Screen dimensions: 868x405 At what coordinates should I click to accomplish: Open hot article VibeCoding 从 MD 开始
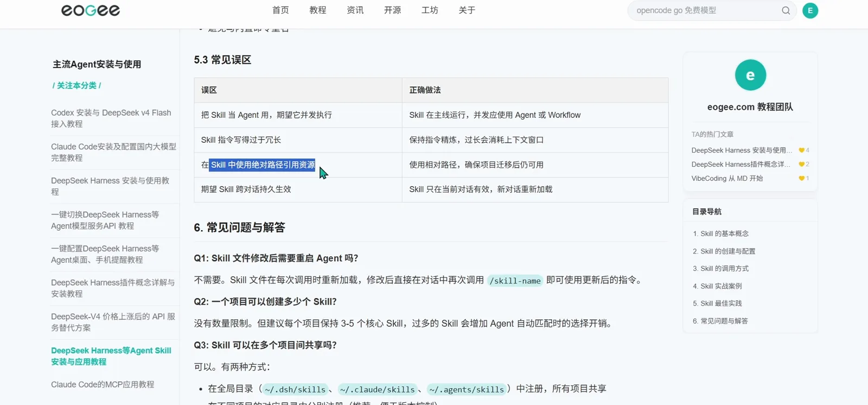point(727,178)
